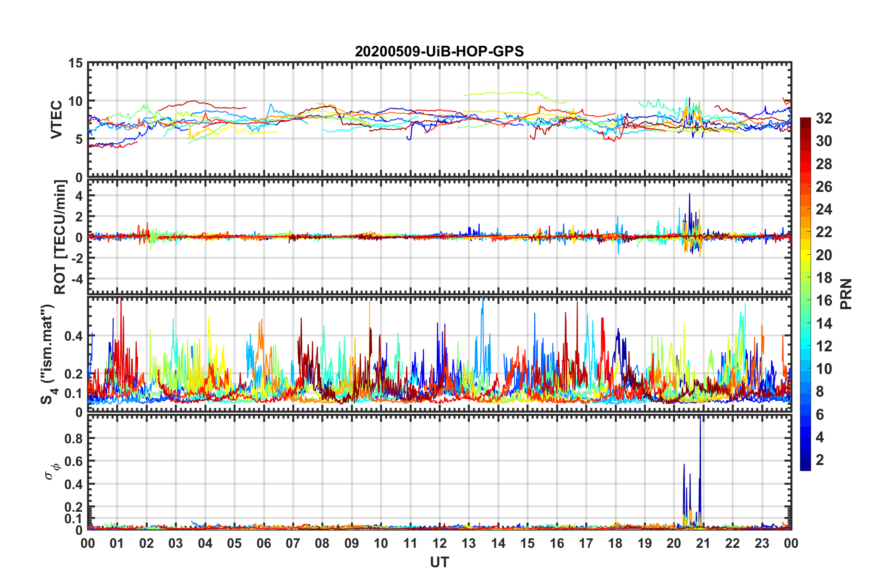879x588 pixels.
Task: Click the -4 tick on the ROT axis
Action: (76, 279)
